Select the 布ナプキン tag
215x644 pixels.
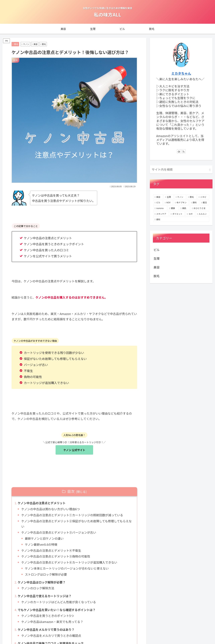181,202
